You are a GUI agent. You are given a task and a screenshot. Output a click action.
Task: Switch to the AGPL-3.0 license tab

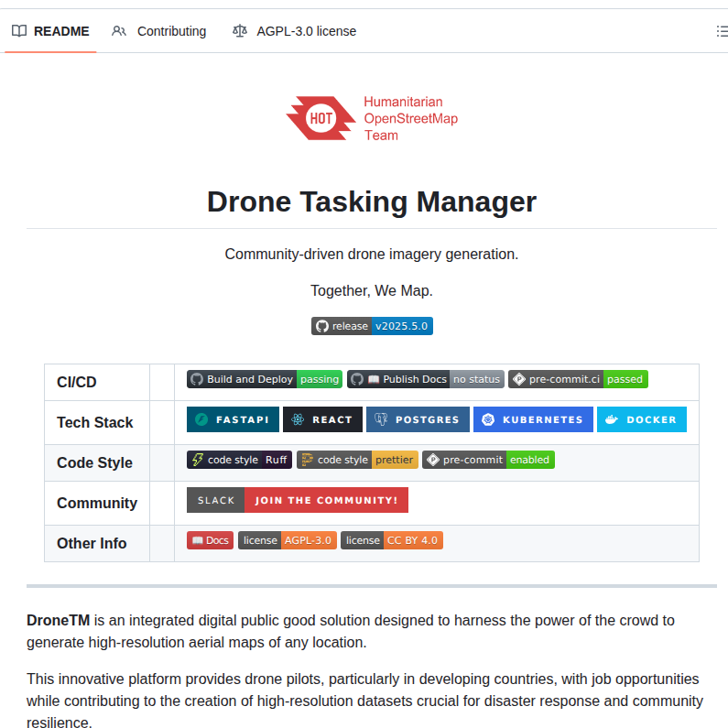294,31
